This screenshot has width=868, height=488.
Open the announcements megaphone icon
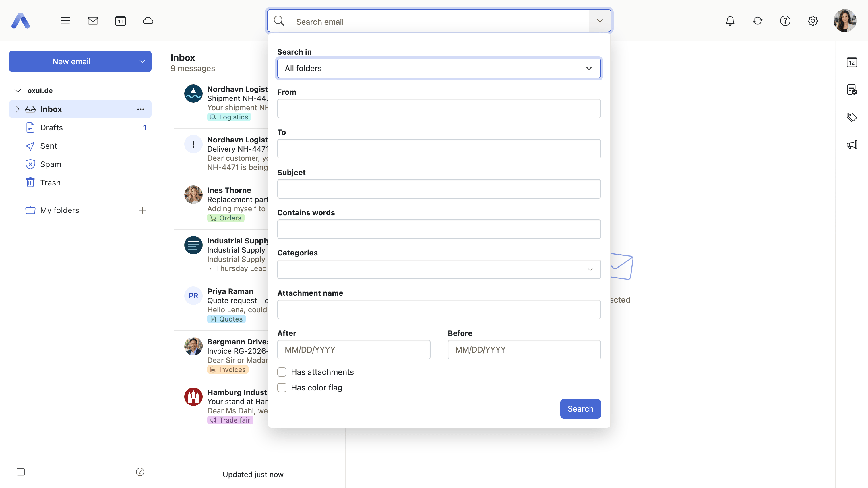pos(852,145)
